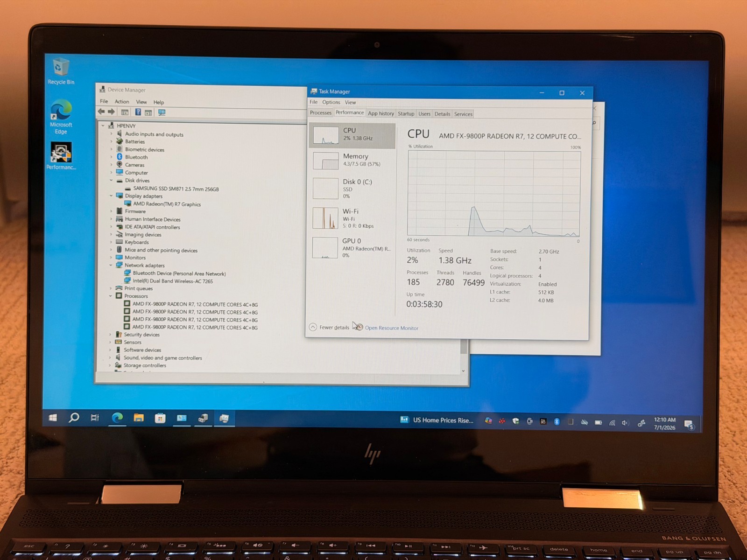Switch to the Processes tab
This screenshot has width=747, height=560.
click(321, 113)
